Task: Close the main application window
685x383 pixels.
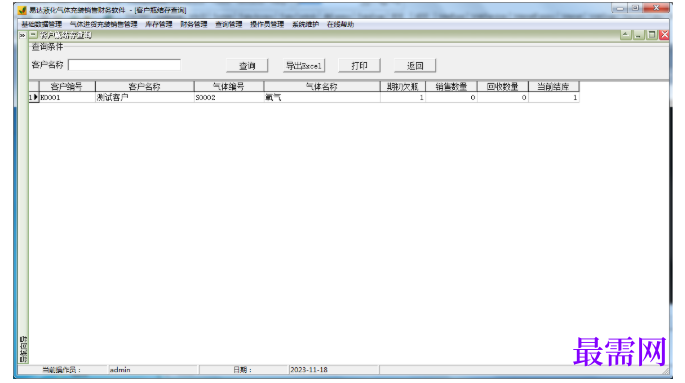Action: [656, 8]
